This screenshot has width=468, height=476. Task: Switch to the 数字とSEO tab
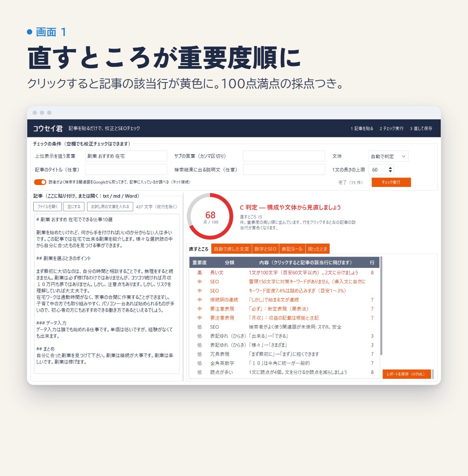point(265,249)
